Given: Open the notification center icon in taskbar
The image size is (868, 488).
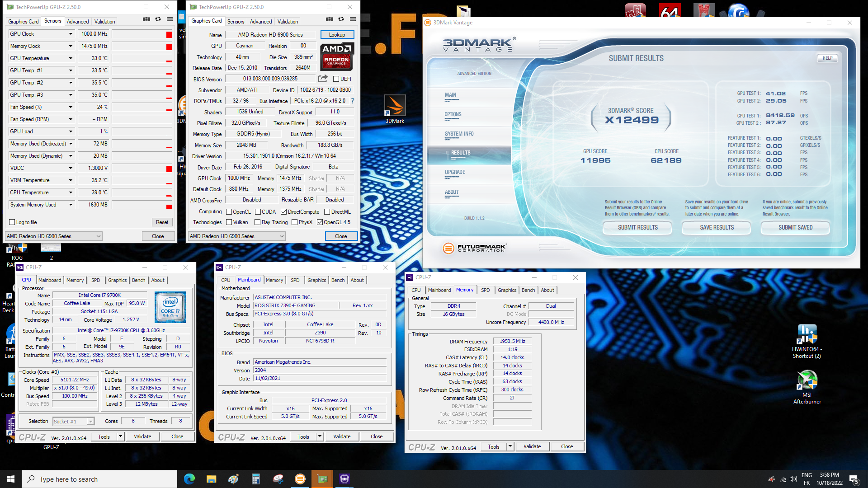Looking at the screenshot, I should (x=854, y=479).
